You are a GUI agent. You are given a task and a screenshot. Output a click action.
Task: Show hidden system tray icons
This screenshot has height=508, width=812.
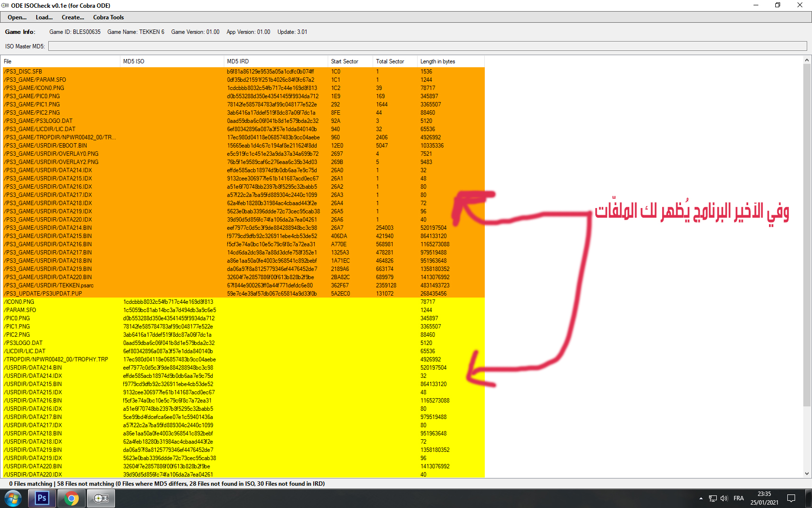pos(701,498)
